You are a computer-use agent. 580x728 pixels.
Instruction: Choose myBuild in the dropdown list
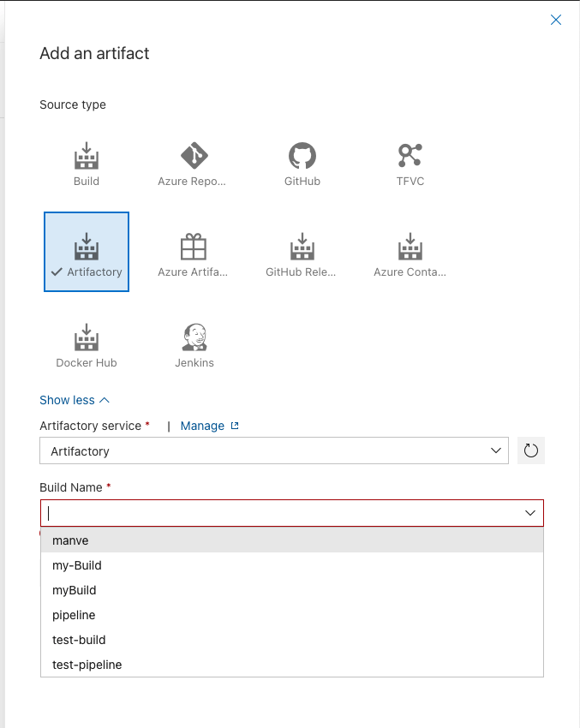tap(292, 590)
